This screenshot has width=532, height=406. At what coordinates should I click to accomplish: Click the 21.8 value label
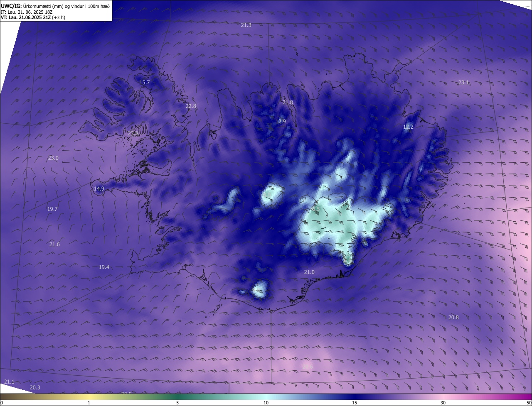[x=288, y=103]
